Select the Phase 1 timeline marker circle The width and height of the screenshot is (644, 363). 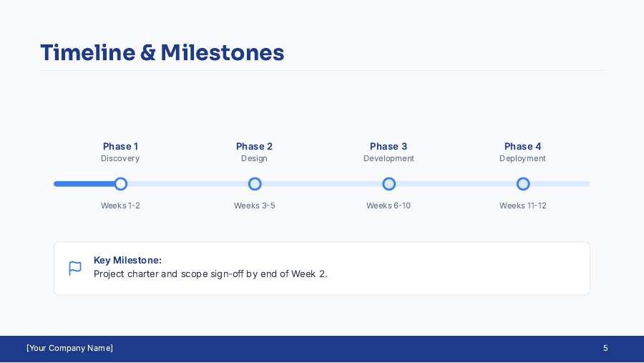(121, 184)
